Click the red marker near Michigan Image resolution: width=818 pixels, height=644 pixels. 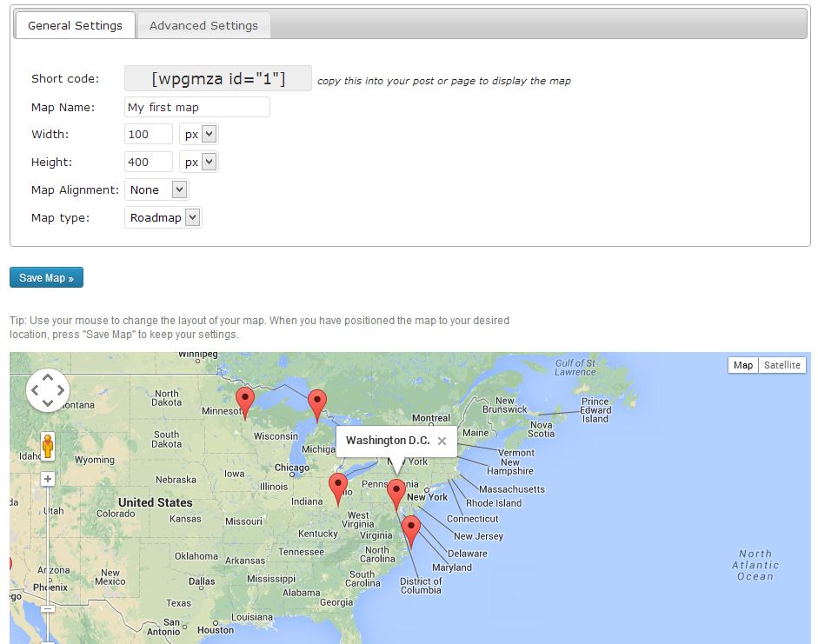[x=317, y=404]
